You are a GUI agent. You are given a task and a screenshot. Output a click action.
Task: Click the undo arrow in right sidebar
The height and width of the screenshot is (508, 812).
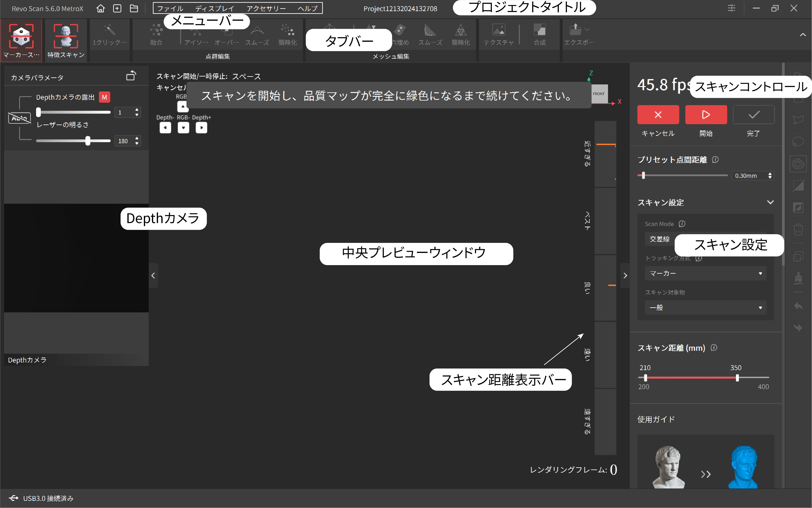[x=798, y=306]
